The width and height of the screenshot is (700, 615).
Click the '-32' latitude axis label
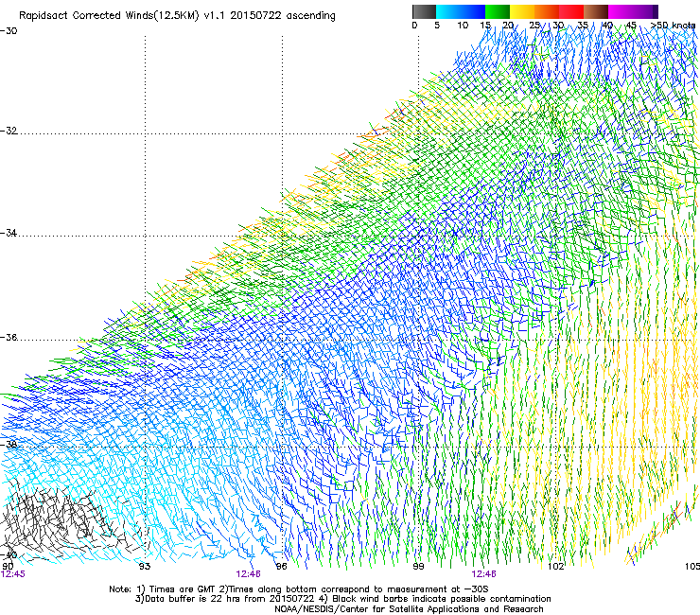9,131
